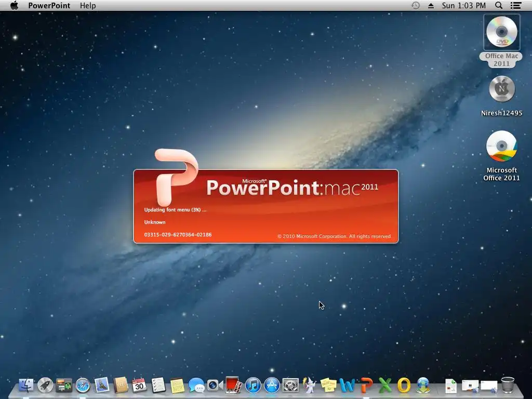The height and width of the screenshot is (399, 532).
Task: Click the clock showing Sun 1:03 PM
Action: click(x=464, y=5)
